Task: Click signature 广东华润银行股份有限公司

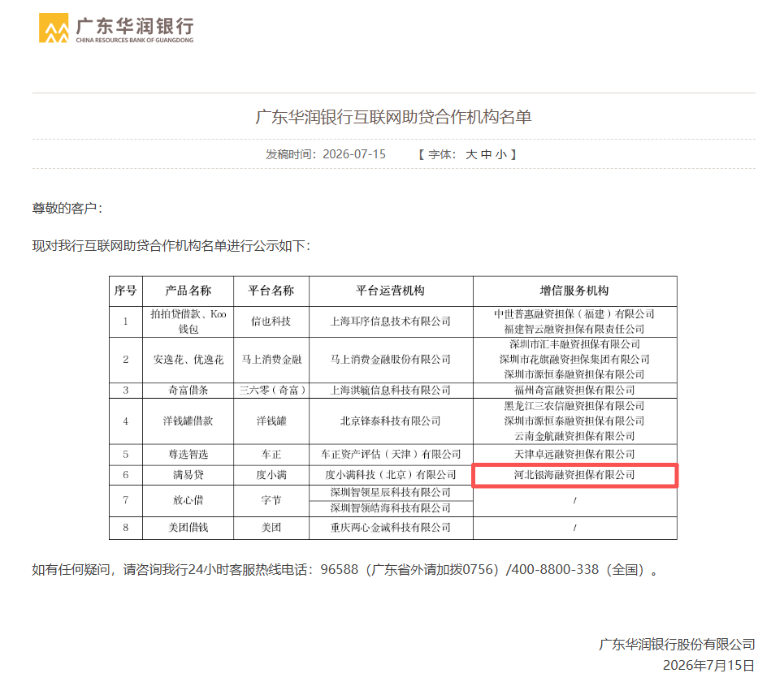Action: [x=677, y=645]
